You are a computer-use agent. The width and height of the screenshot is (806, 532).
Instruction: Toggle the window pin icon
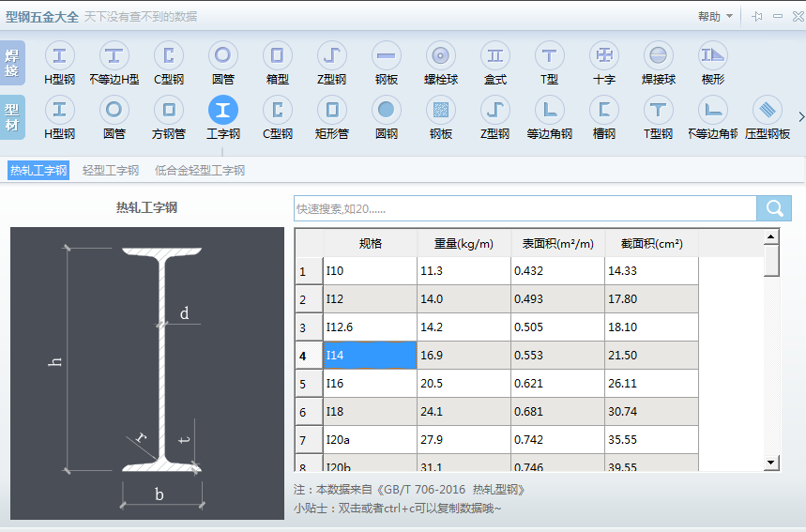click(x=757, y=16)
